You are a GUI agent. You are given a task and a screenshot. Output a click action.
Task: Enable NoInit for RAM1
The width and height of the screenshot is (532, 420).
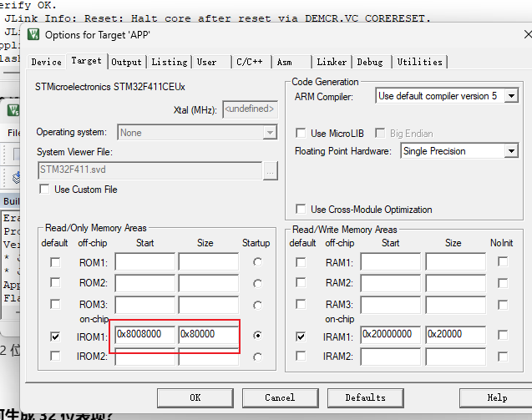click(x=503, y=261)
